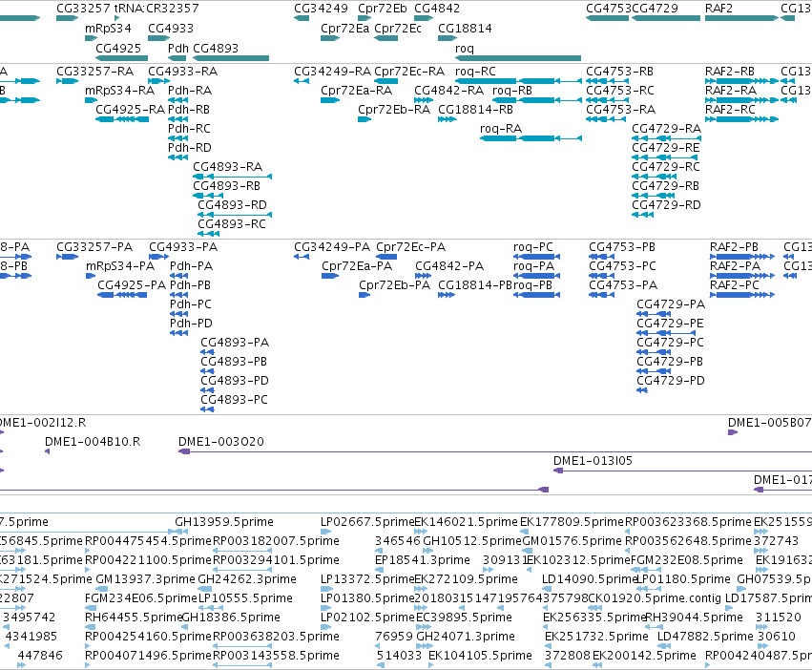Image resolution: width=812 pixels, height=670 pixels.
Task: Select the CG4925 gene label
Action: pos(118,48)
